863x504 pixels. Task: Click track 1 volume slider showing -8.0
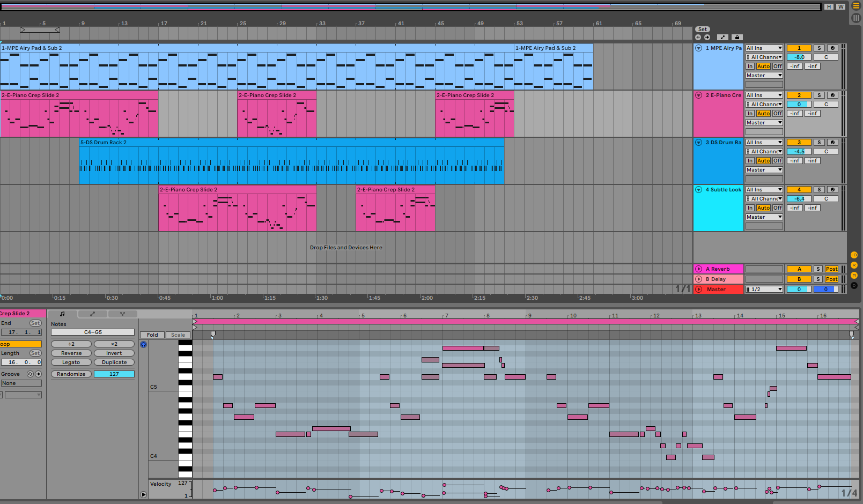[799, 57]
